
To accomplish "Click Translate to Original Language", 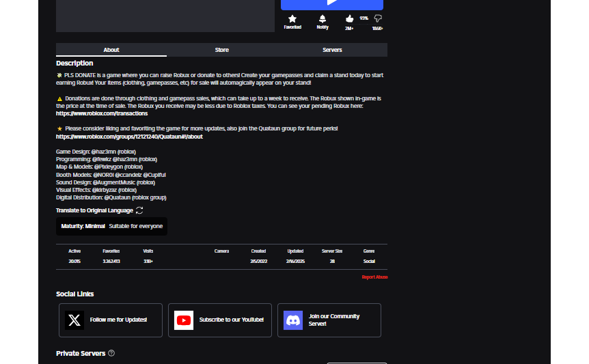I will click(94, 210).
